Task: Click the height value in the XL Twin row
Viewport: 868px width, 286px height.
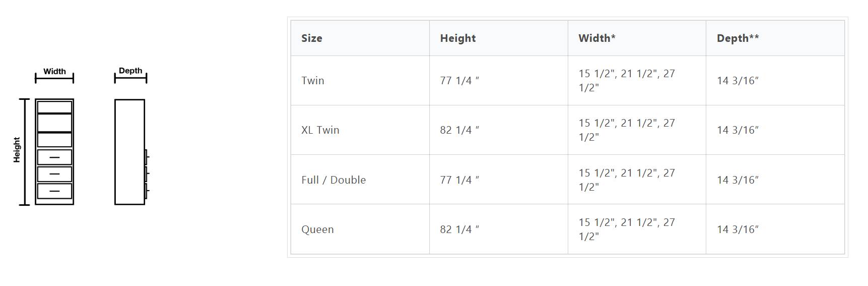Action: pos(459,130)
